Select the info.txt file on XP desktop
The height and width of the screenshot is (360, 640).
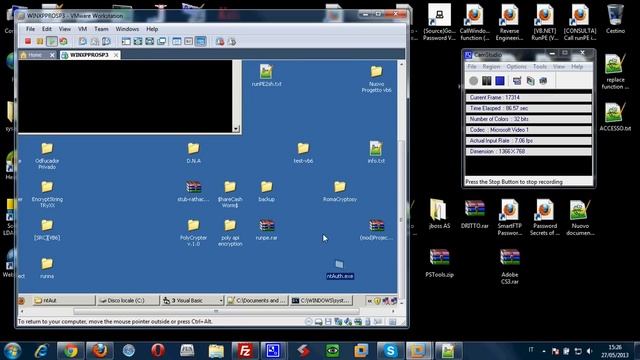(376, 152)
